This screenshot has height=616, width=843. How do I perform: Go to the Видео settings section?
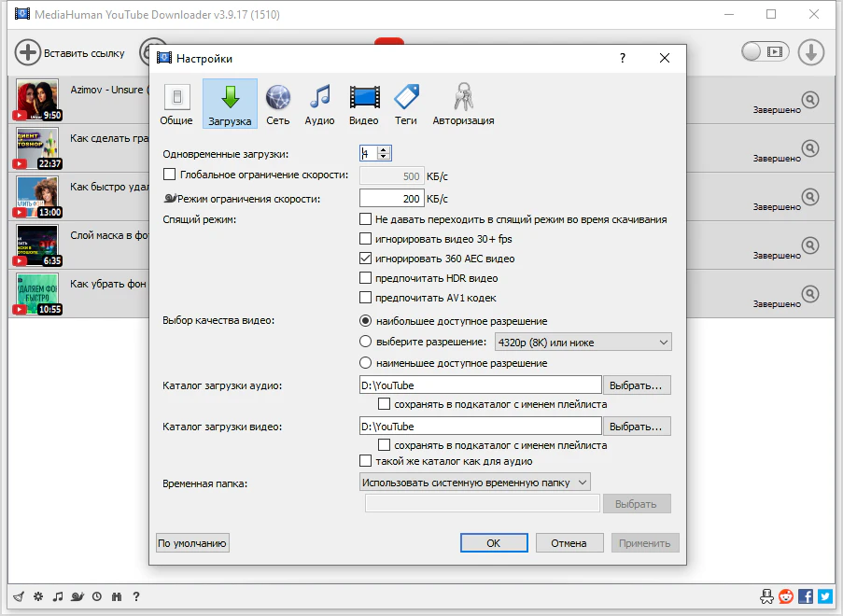363,104
